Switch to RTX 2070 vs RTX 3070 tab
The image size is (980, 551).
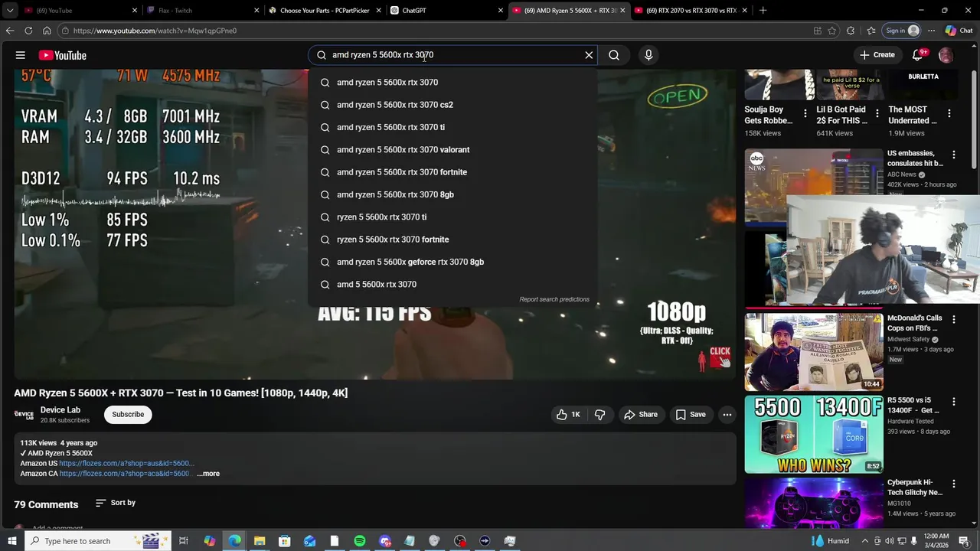(x=690, y=11)
